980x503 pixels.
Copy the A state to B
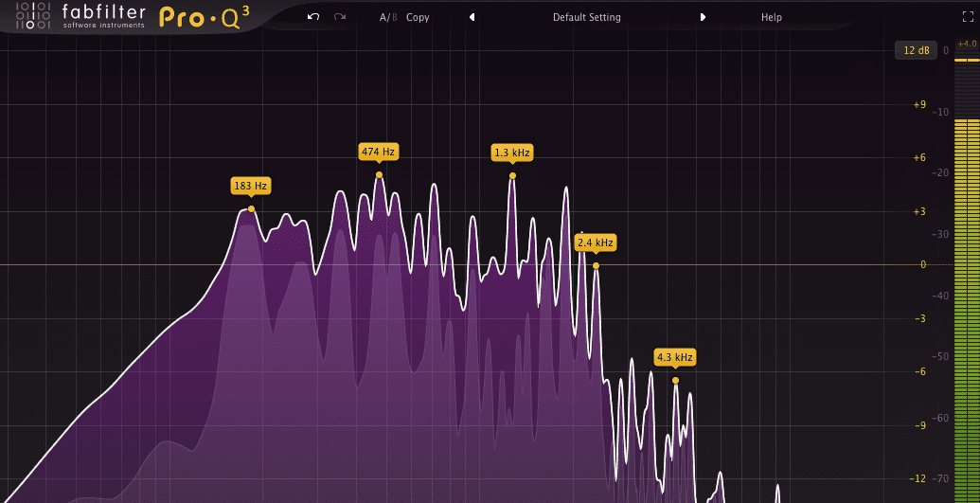(418, 17)
